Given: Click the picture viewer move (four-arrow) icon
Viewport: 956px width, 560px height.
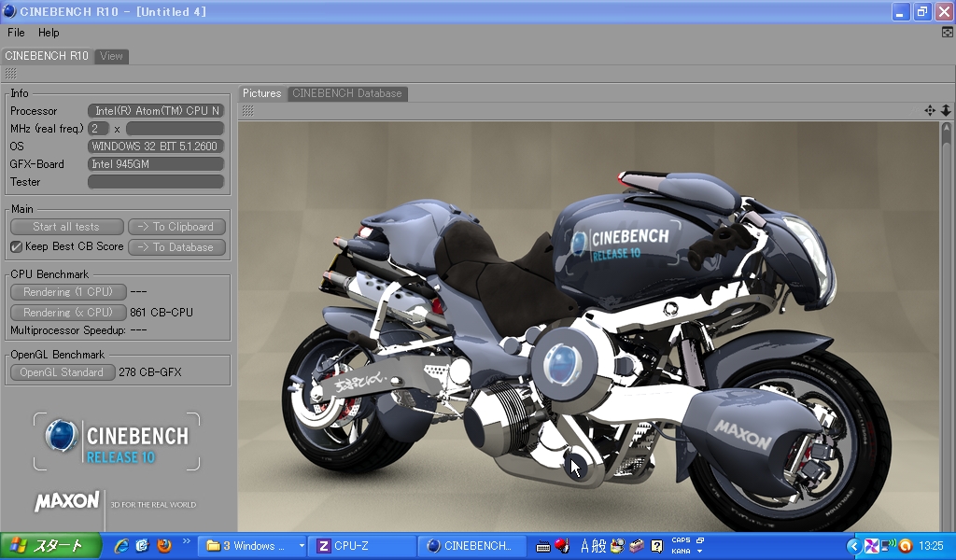Looking at the screenshot, I should click(x=929, y=110).
